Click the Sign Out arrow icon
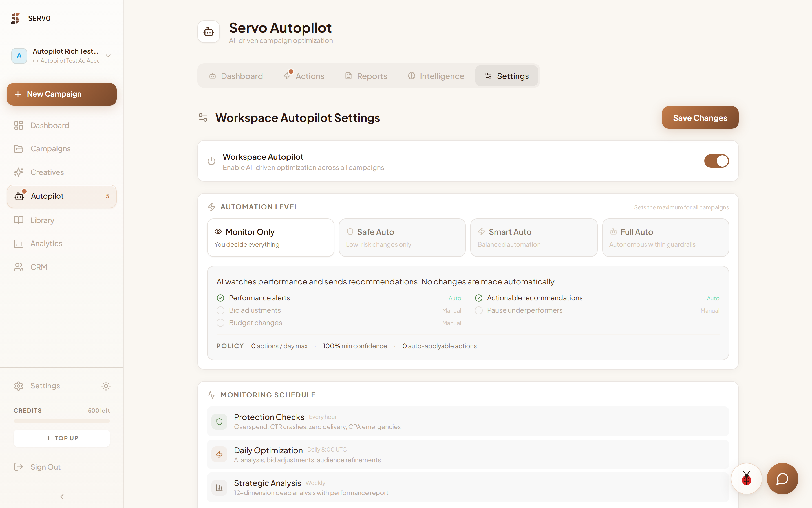 pyautogui.click(x=18, y=467)
